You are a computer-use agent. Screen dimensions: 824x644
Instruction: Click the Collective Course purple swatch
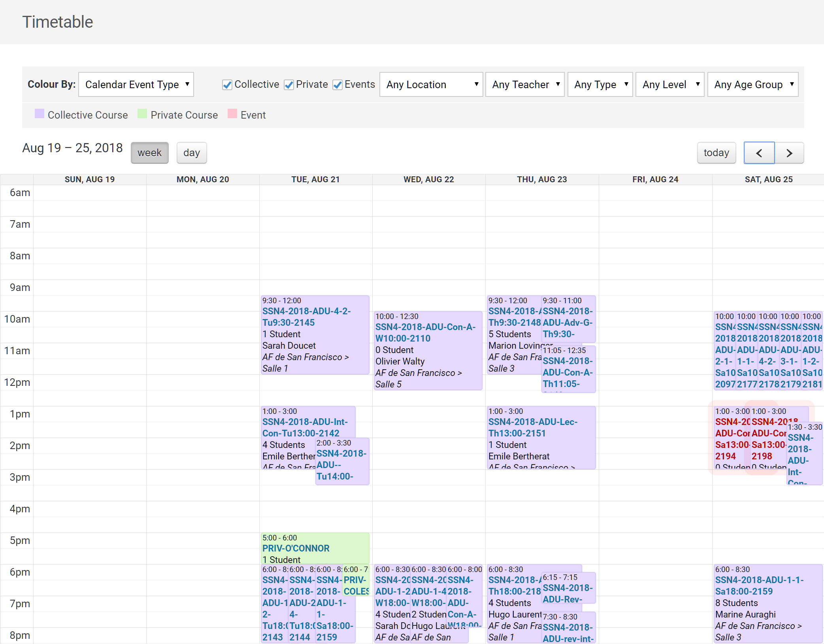[x=40, y=114]
